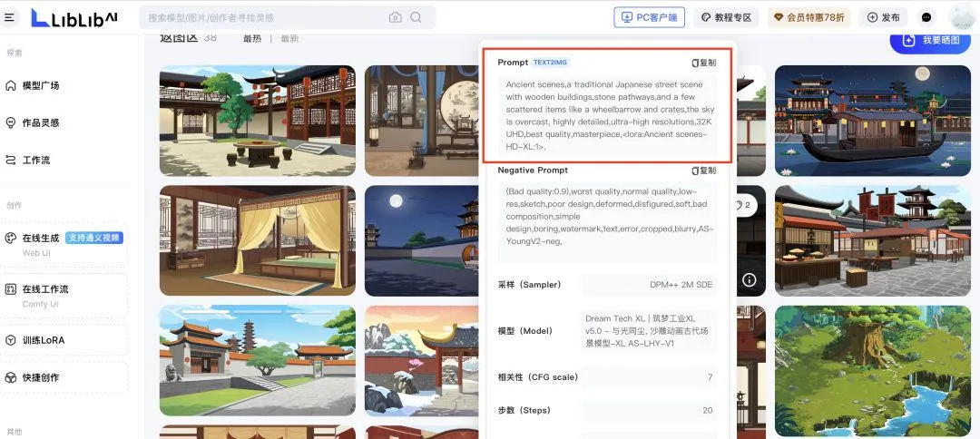This screenshot has height=439, width=980.
Task: Open the forest with giant tree thumbnail
Action: [873, 371]
